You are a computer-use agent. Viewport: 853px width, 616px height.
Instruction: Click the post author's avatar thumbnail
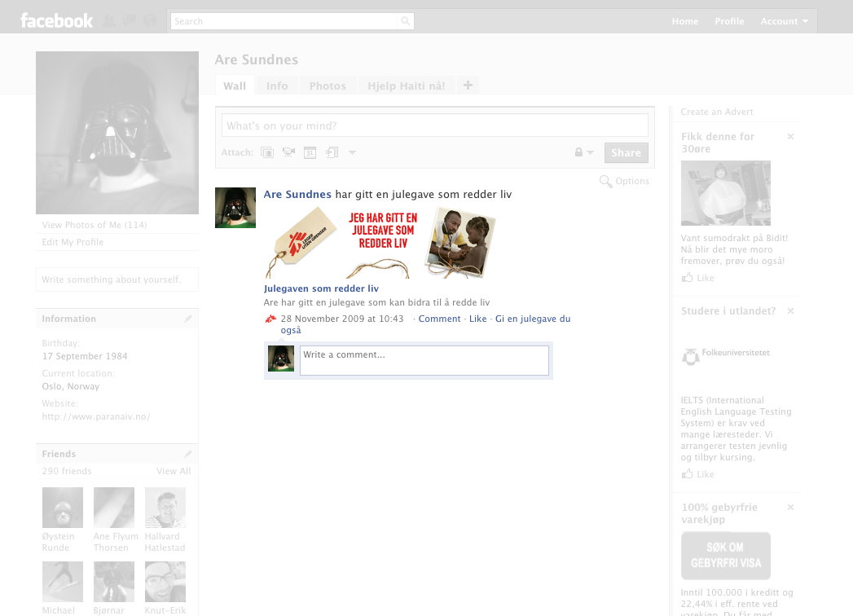pos(235,208)
